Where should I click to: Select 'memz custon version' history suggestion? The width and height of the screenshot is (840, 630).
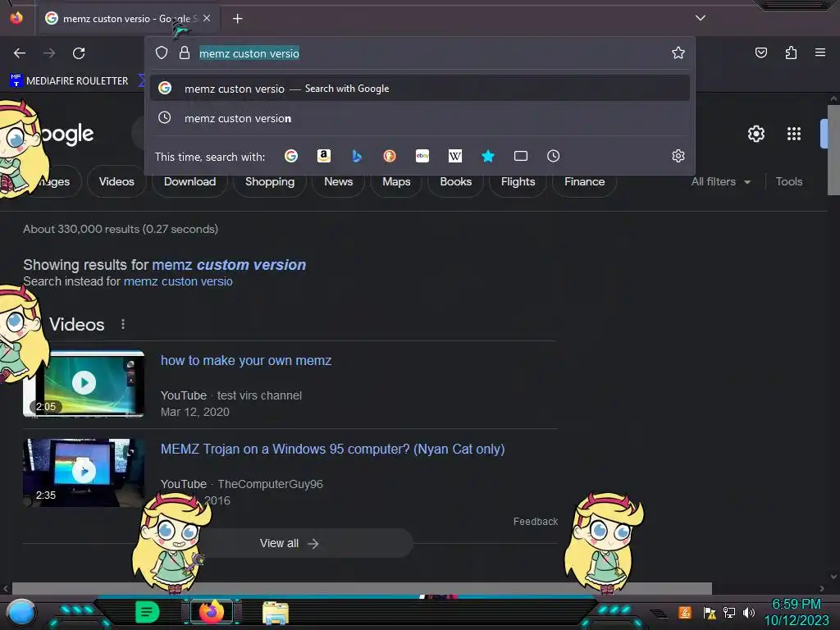420,118
